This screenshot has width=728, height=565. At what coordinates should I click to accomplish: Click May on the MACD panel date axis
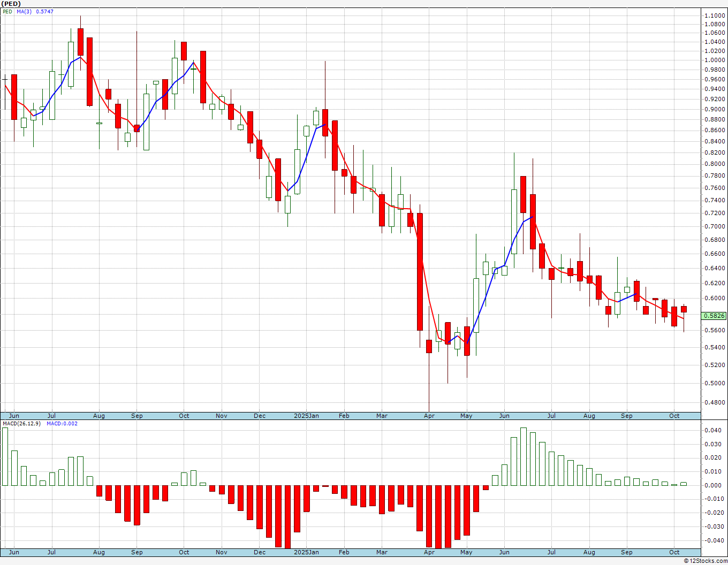(x=466, y=552)
